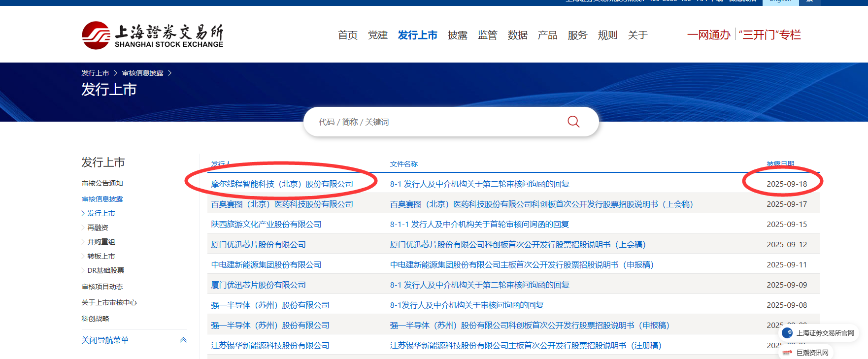The image size is (868, 359).
Task: Open 关于上市审核中心 in the sidebar
Action: [109, 302]
